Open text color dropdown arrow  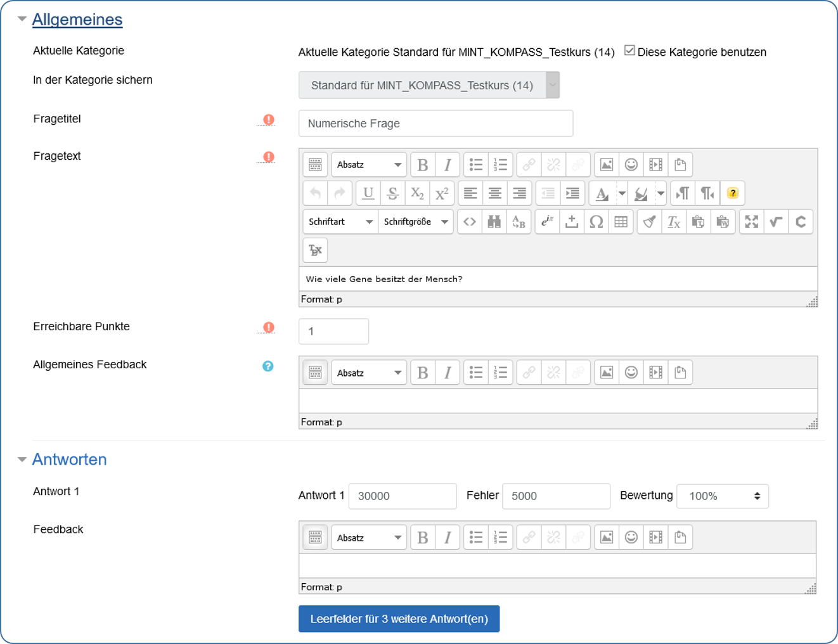[622, 193]
